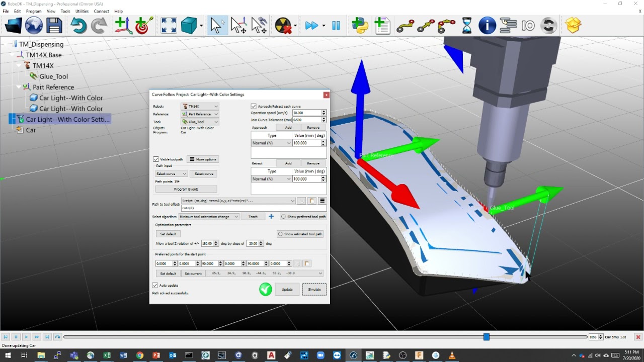The height and width of the screenshot is (362, 644).
Task: Click the Join Curve Tolerance input field
Action: tap(307, 120)
